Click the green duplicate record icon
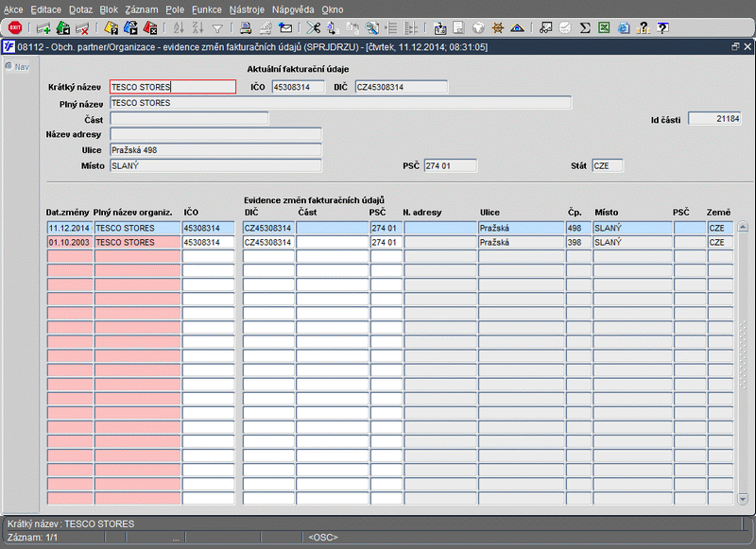The height and width of the screenshot is (549, 756). click(x=62, y=28)
